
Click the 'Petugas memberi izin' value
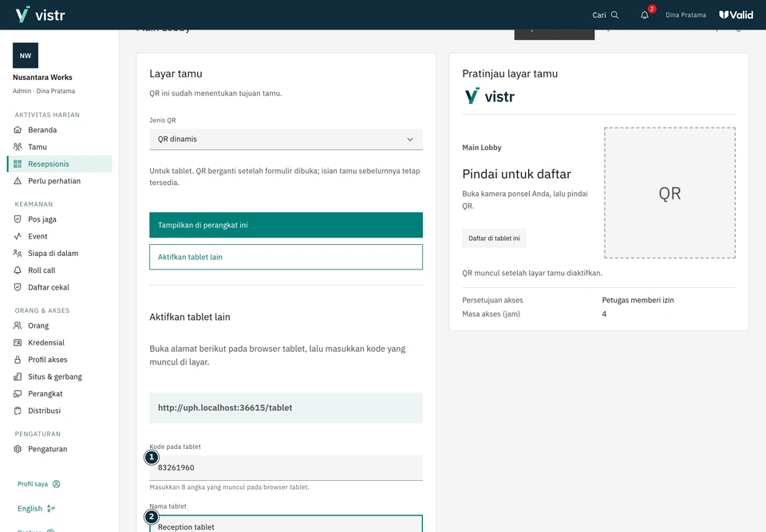point(638,301)
